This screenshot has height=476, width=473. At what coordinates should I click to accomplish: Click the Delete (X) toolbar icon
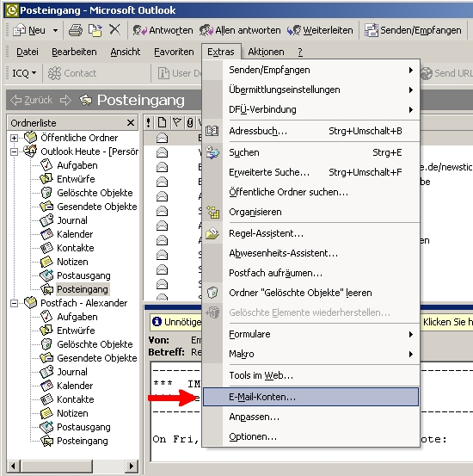coord(114,30)
